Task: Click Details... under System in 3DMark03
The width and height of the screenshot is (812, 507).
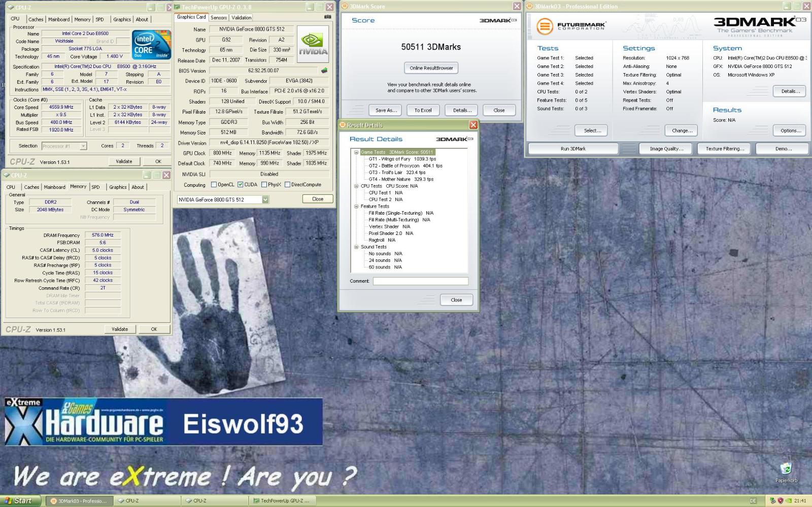Action: tap(790, 91)
